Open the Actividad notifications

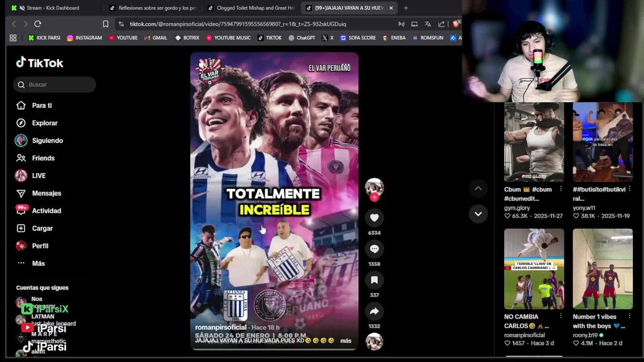(x=39, y=211)
